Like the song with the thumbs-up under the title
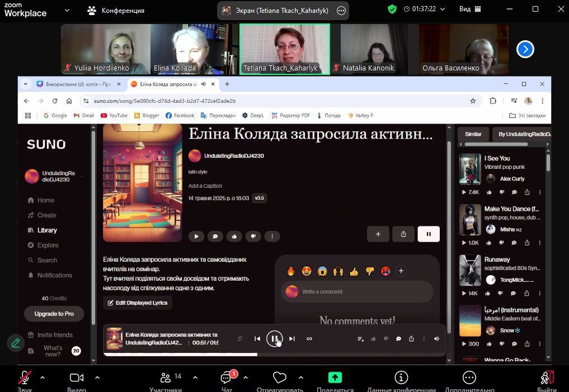 coord(234,237)
